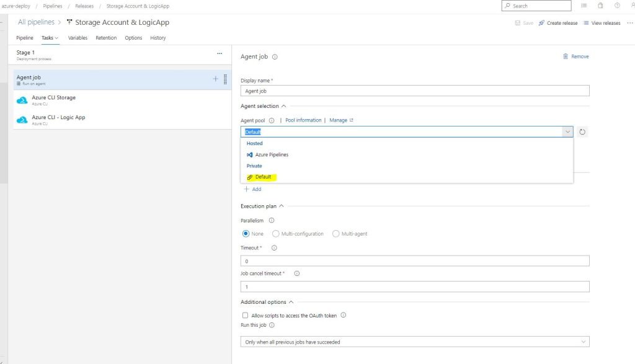The image size is (635, 364).
Task: Collapse the Execution plan section
Action: 282,206
